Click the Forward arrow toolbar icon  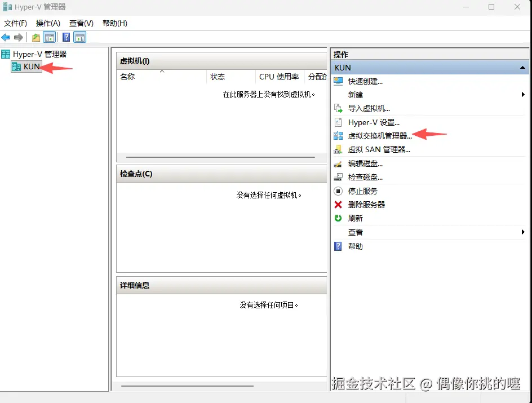coord(19,37)
